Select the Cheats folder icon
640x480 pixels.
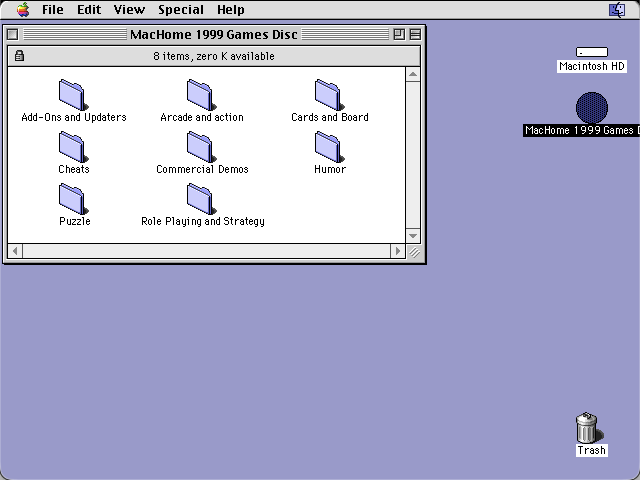pyautogui.click(x=73, y=147)
